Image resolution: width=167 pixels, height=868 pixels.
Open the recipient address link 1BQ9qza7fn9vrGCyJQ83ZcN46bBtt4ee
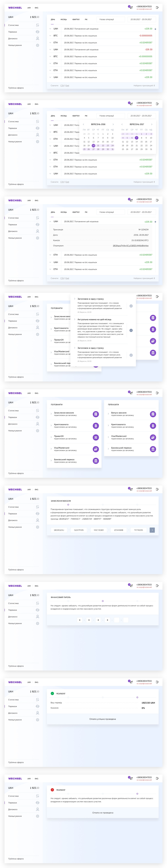130,246
